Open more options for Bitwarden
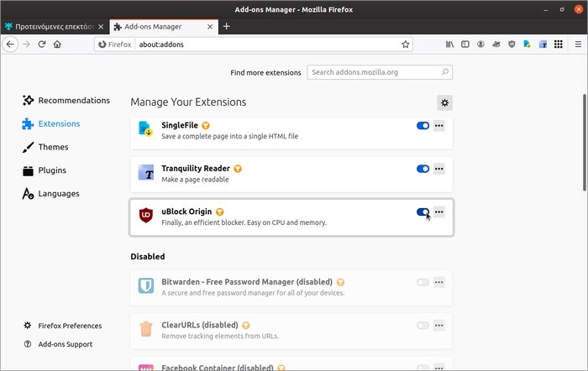 439,282
